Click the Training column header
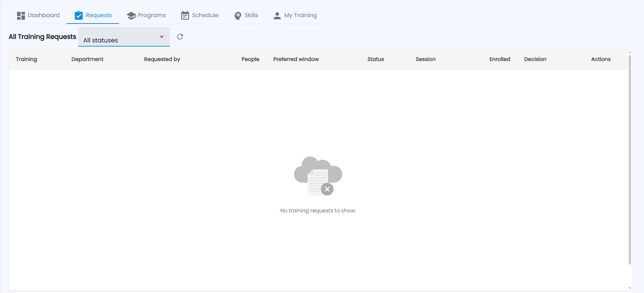Screen dimensions: 644x293 tap(27, 59)
